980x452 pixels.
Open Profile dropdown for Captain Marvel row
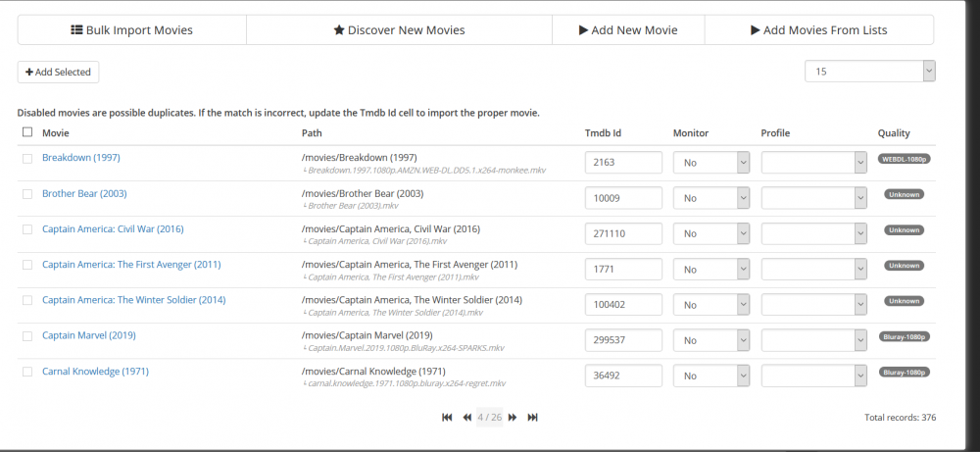click(x=813, y=341)
